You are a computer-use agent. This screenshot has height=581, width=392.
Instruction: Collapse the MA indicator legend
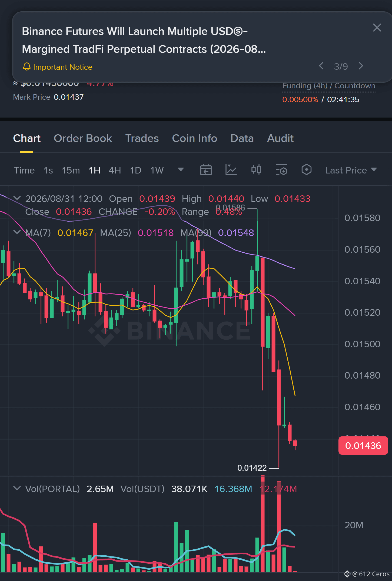coord(17,232)
